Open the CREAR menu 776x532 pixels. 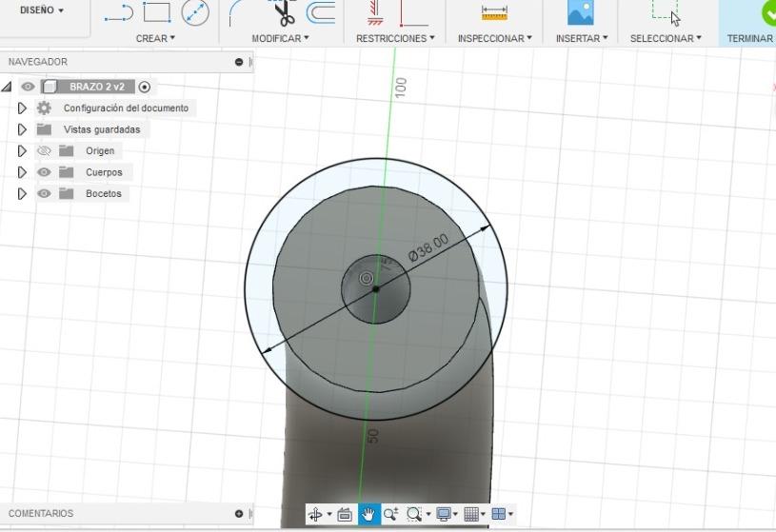click(155, 38)
